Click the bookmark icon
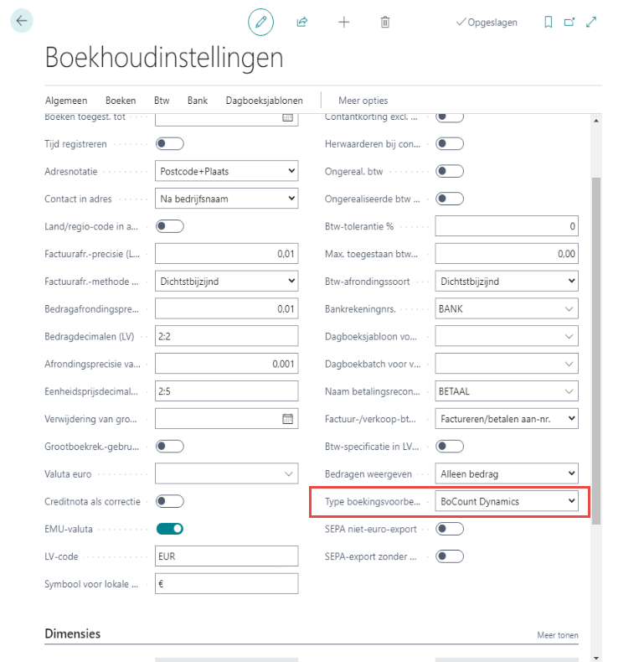The width and height of the screenshot is (644, 662). 549,23
